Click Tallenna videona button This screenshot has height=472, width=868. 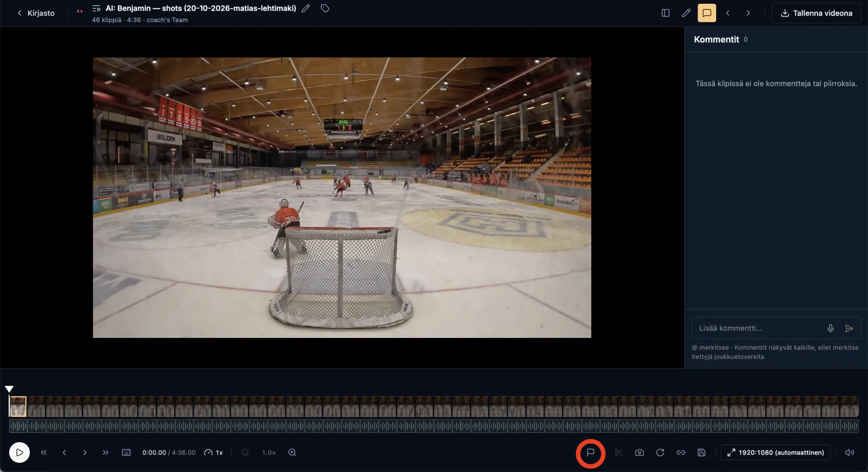pyautogui.click(x=816, y=13)
